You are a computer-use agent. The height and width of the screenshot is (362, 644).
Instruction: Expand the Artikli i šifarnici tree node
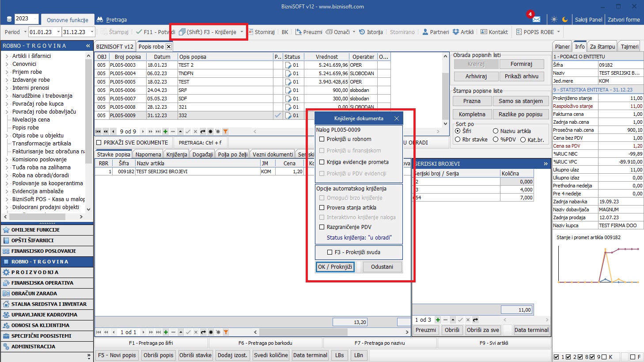click(7, 56)
